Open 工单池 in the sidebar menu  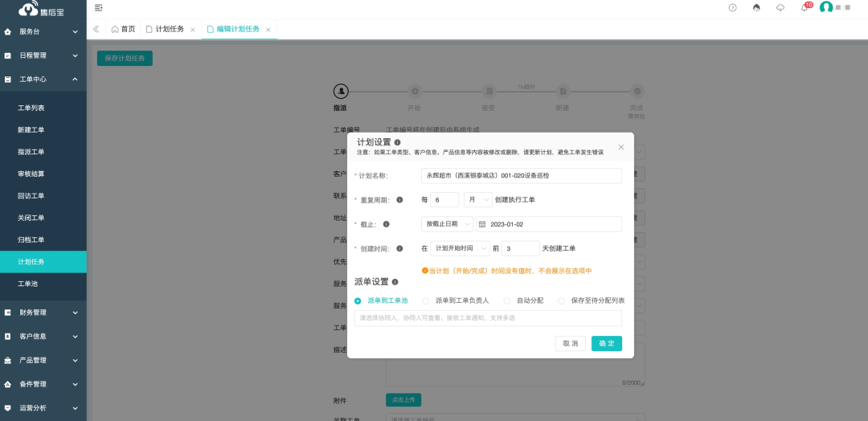pos(31,284)
